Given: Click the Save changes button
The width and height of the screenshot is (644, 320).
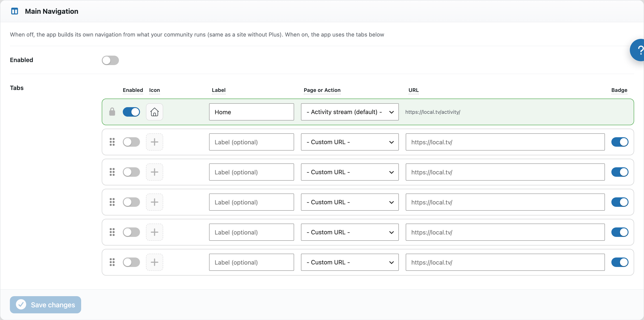Looking at the screenshot, I should (x=46, y=305).
